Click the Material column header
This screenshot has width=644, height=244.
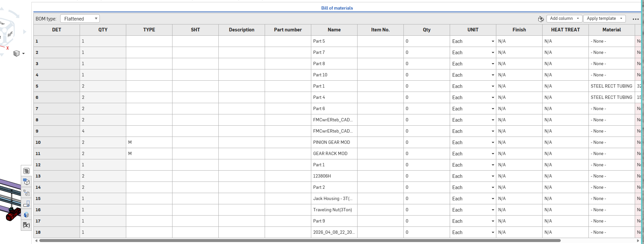coord(612,30)
